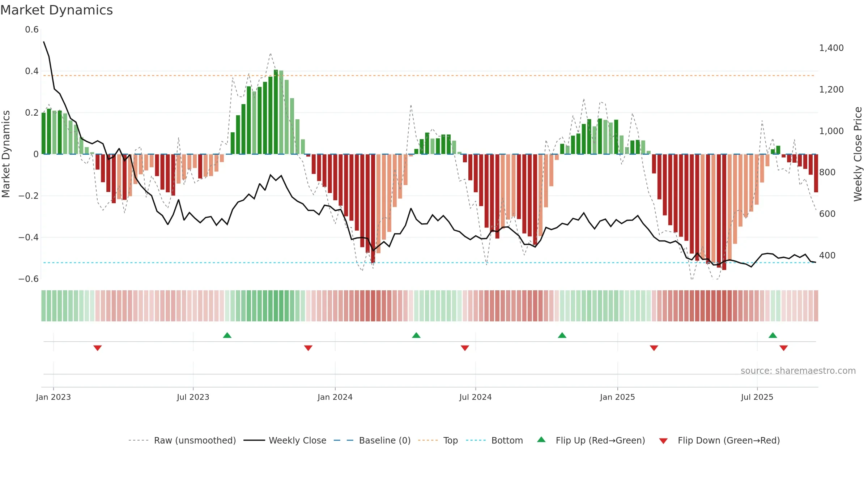This screenshot has width=868, height=488.
Task: Click the cyan dashed Bottom threshold line
Action: [429, 263]
